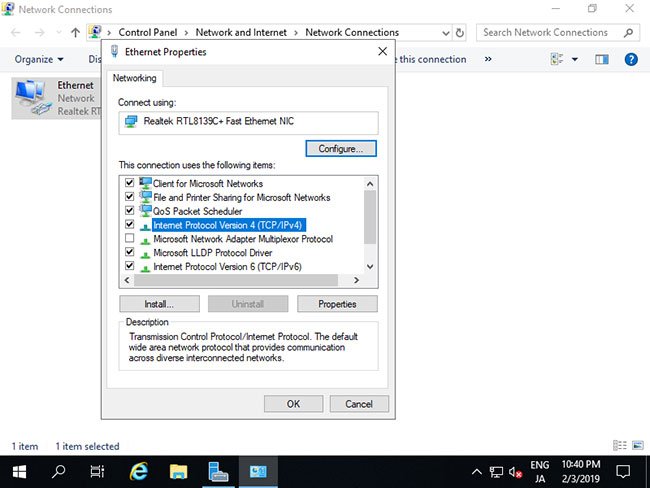650x488 pixels.
Task: Open File Explorer from taskbar
Action: (x=178, y=472)
